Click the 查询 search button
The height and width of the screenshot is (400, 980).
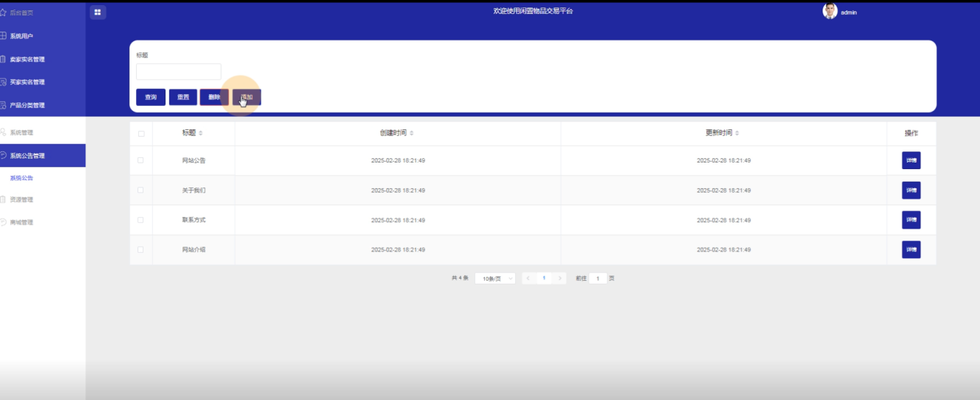coord(151,97)
